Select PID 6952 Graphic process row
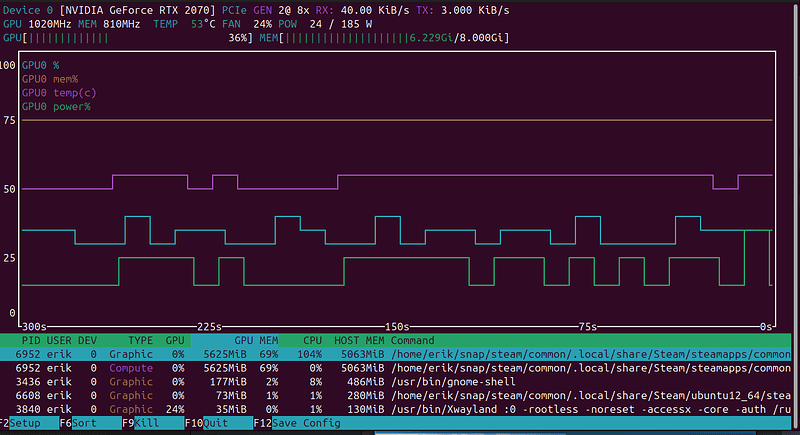 coord(395,354)
